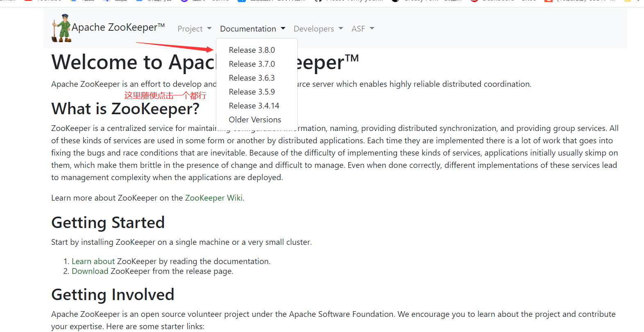Choose Release 3.5.9 from menu
644x332 pixels.
[x=252, y=92]
